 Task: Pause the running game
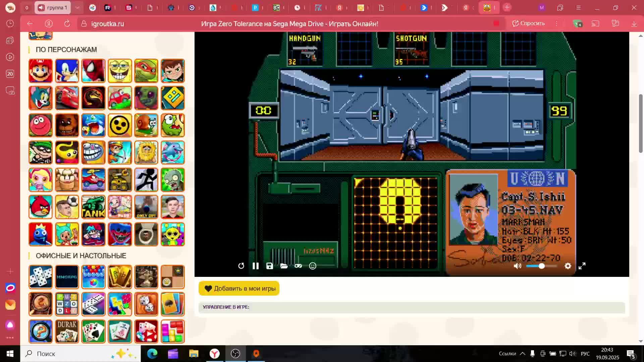click(x=256, y=266)
